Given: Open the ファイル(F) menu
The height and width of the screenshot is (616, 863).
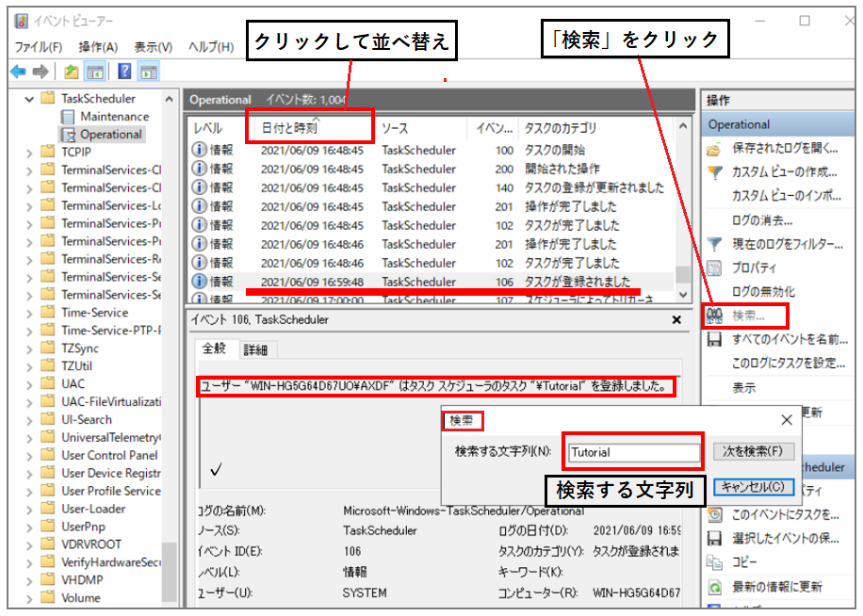Looking at the screenshot, I should (x=39, y=47).
